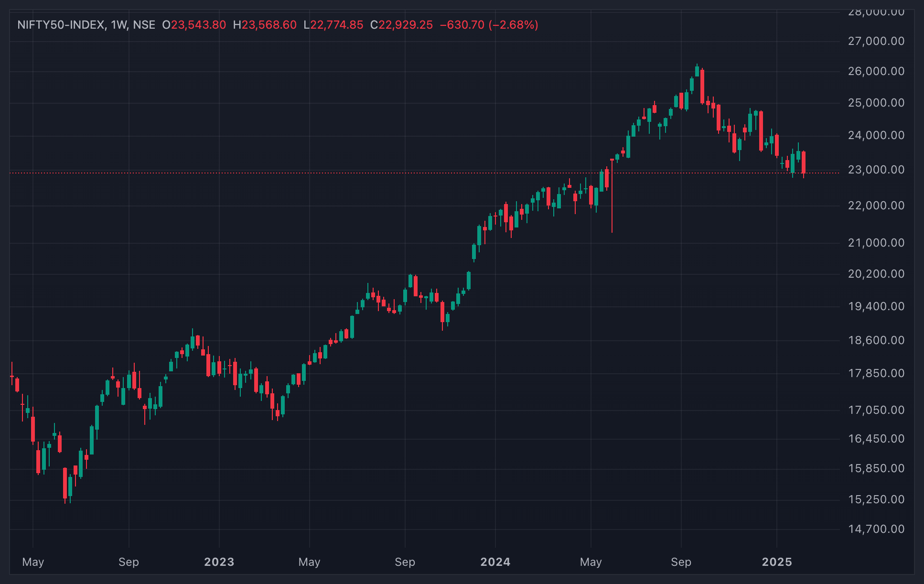
Task: Click the 2025 label on time axis
Action: point(777,562)
